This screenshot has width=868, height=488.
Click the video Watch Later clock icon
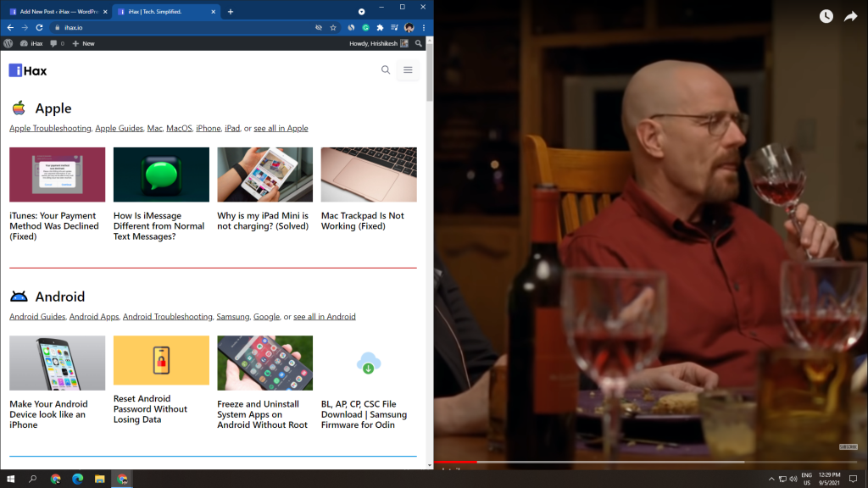click(x=826, y=16)
